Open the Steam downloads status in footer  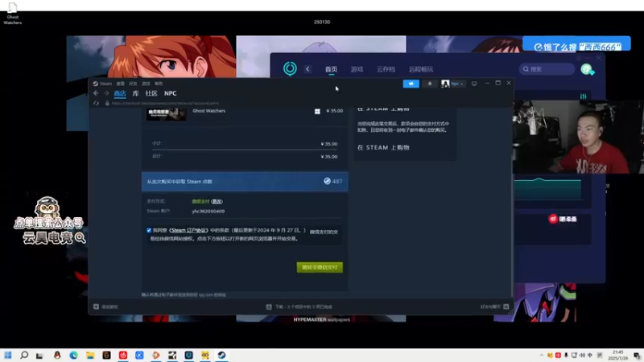299,307
